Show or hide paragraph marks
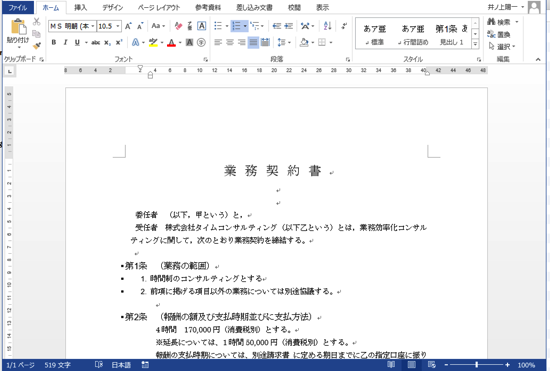 [344, 26]
